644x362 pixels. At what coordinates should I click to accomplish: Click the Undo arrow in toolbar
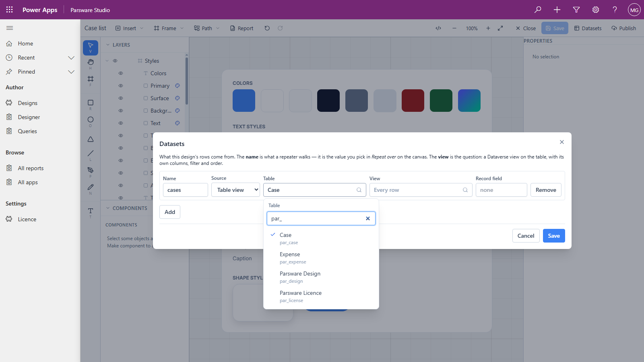coord(267,28)
